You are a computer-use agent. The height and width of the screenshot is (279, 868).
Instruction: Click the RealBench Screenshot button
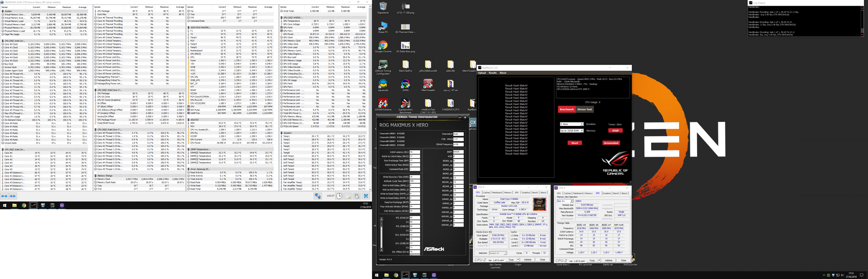(611, 143)
